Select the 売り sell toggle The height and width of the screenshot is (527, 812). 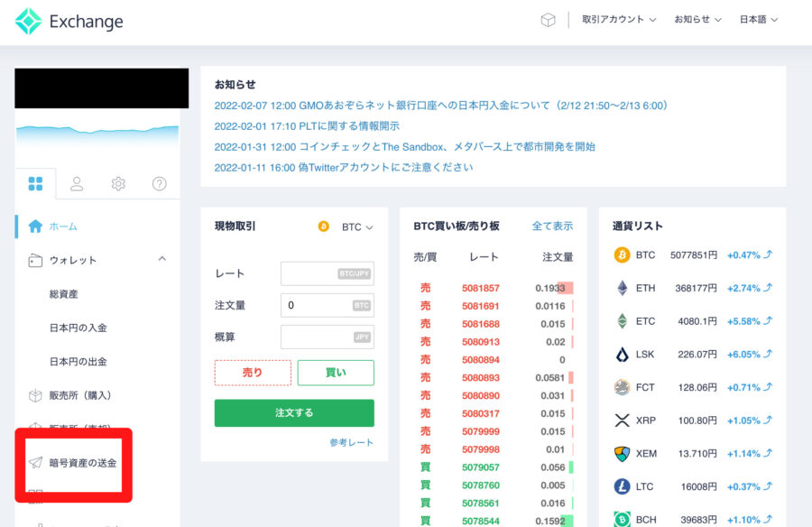tap(253, 373)
